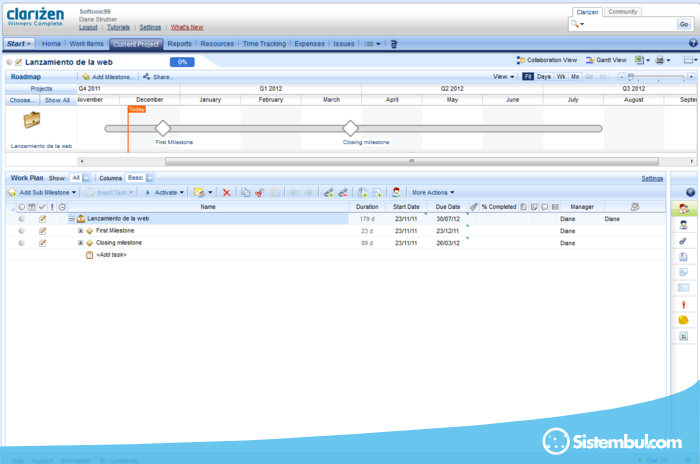700x464 pixels.
Task: Open the What's New link
Action: pyautogui.click(x=187, y=27)
